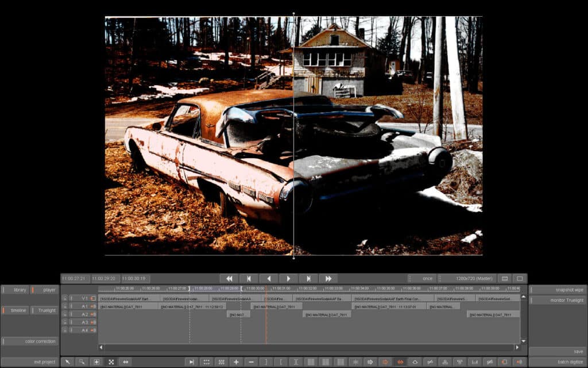Click the plus zoom-in timeline icon
The height and width of the screenshot is (368, 588).
coord(236,362)
